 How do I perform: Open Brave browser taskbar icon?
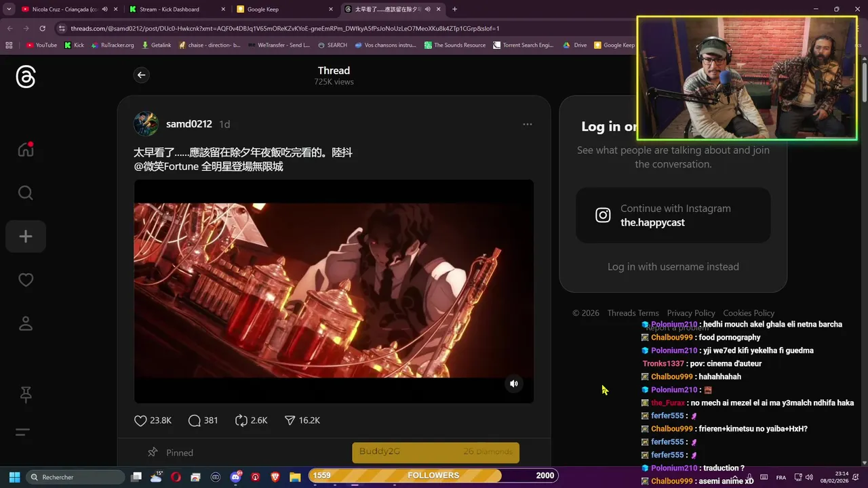click(x=275, y=476)
